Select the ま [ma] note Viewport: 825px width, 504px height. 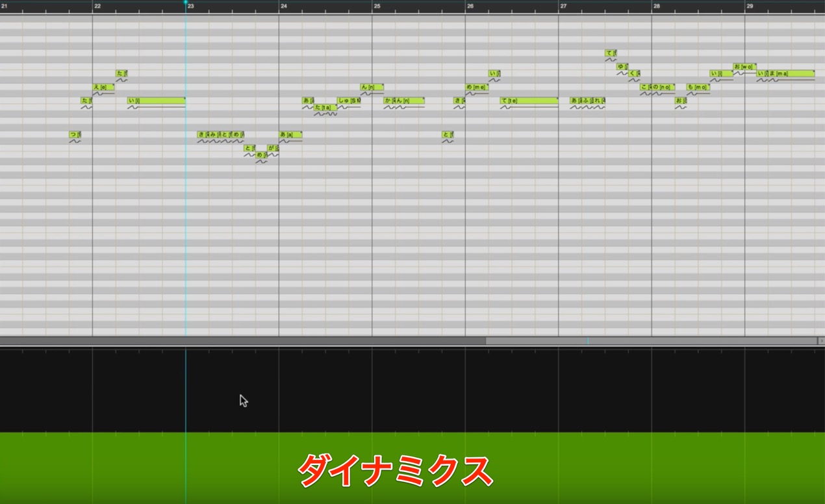pos(791,73)
